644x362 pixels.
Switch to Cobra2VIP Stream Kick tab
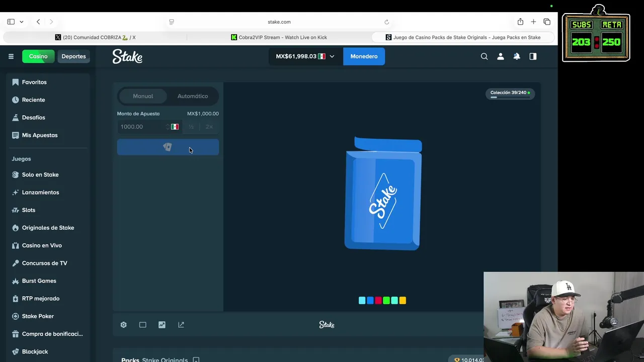(279, 37)
